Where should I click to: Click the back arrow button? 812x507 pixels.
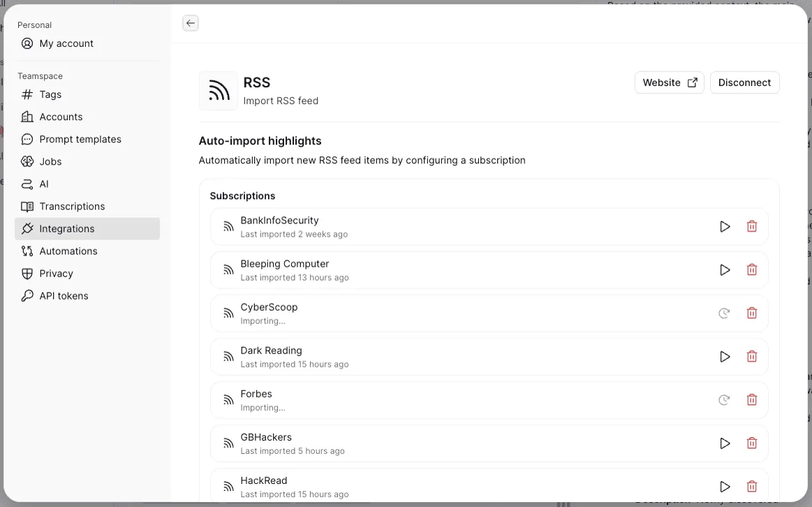point(191,23)
